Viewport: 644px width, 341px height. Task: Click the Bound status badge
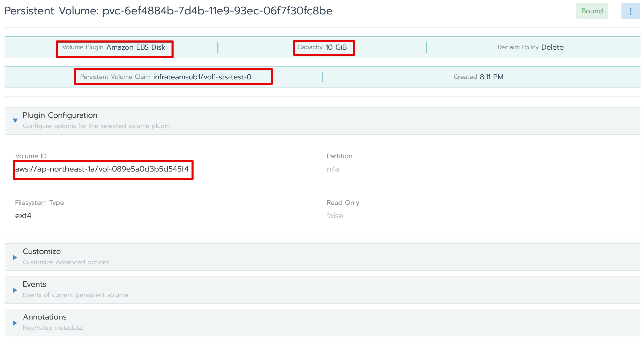click(x=592, y=11)
